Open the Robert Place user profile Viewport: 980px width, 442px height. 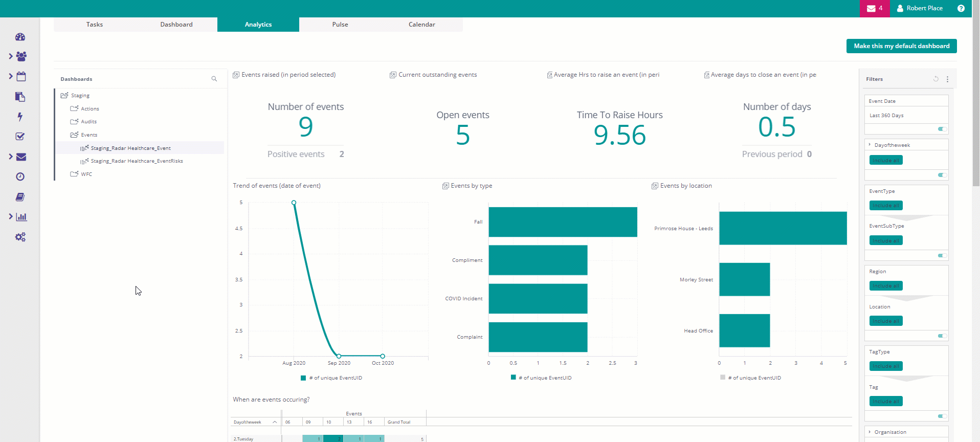pos(920,8)
